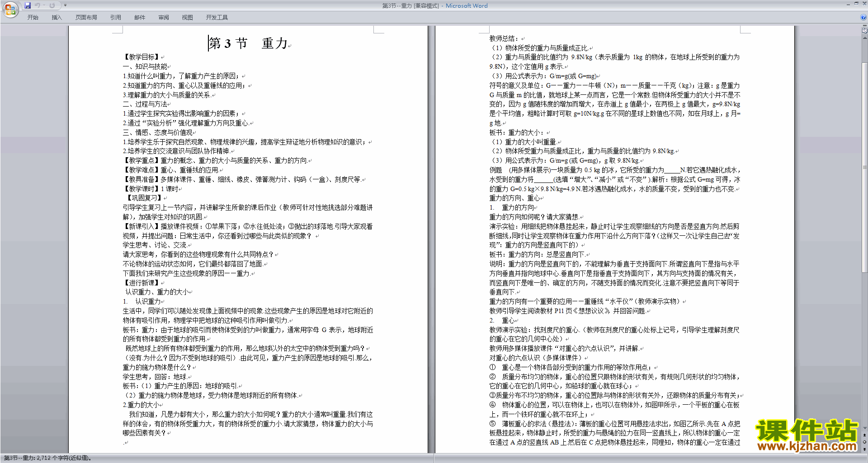Click the vertical scrollbar up arrow
The width and height of the screenshot is (868, 463).
pos(865,37)
